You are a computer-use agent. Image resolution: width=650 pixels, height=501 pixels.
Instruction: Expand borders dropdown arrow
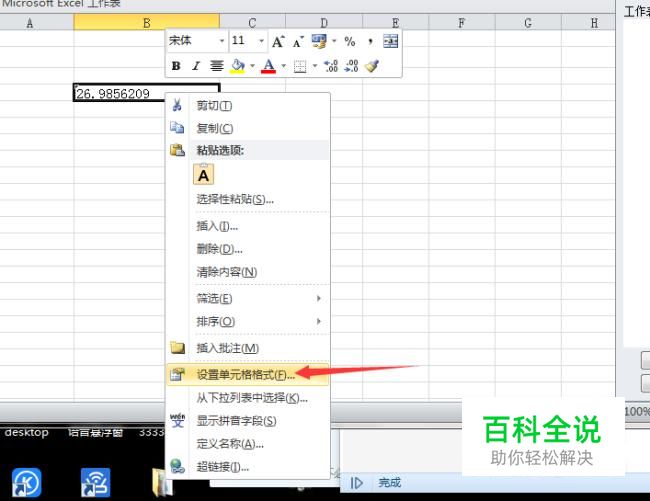pyautogui.click(x=315, y=66)
